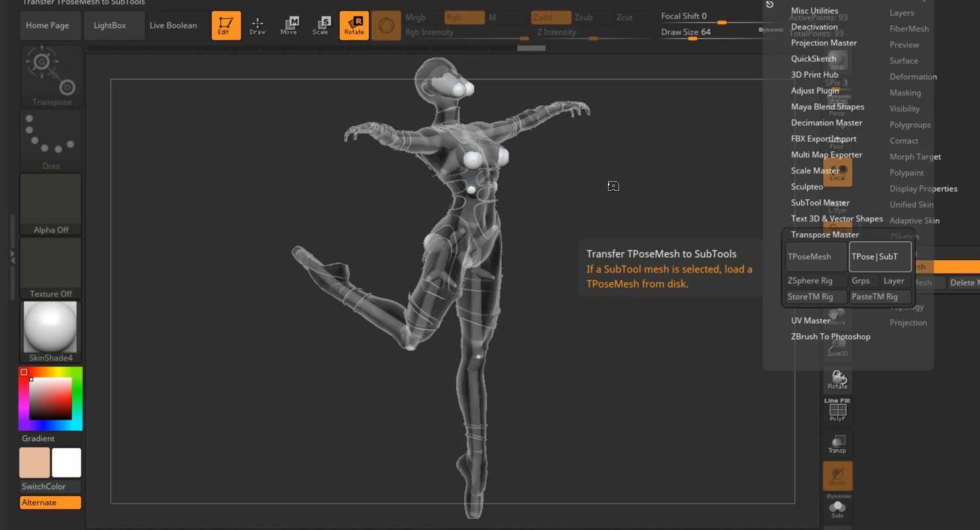Screen dimensions: 980x530
Task: Open the Alpha Off selector
Action: tap(51, 204)
